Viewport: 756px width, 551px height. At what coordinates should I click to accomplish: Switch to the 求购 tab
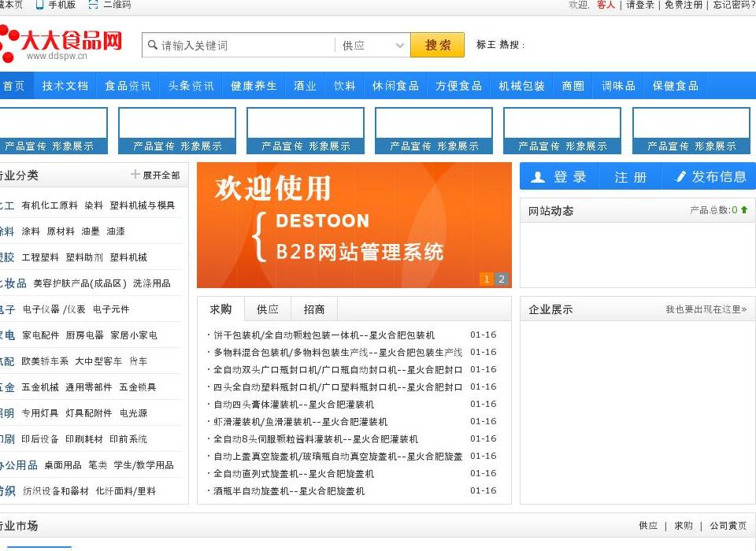point(220,309)
